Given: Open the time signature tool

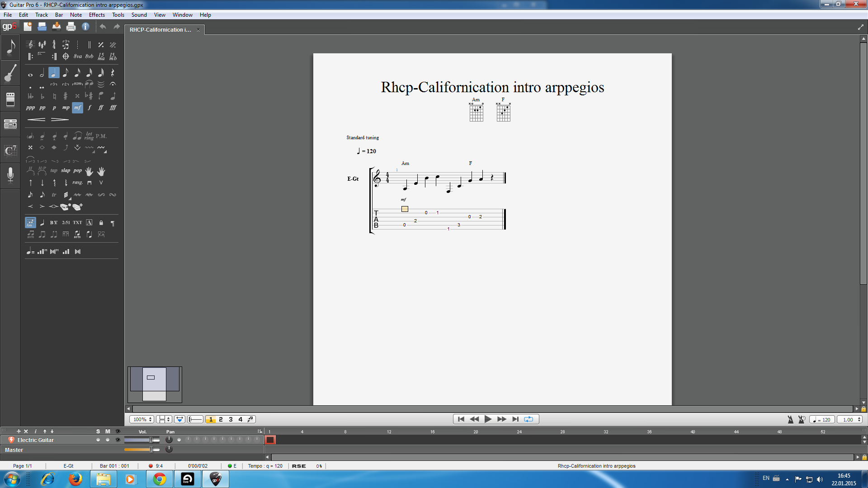Looking at the screenshot, I should [x=54, y=44].
